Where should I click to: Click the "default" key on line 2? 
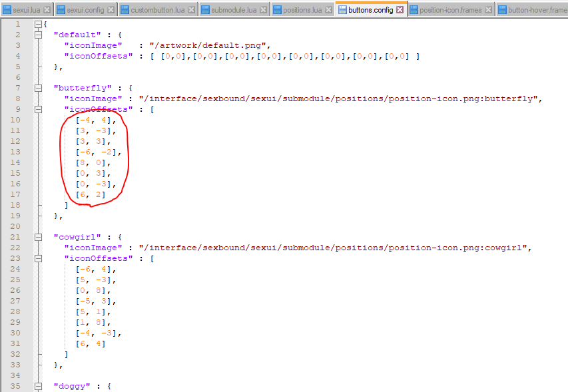coord(77,35)
